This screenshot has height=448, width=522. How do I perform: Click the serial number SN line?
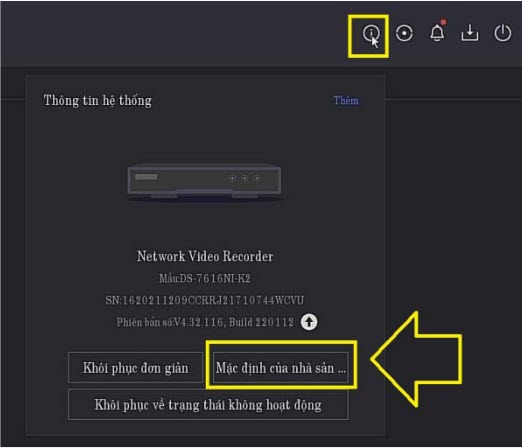204,300
